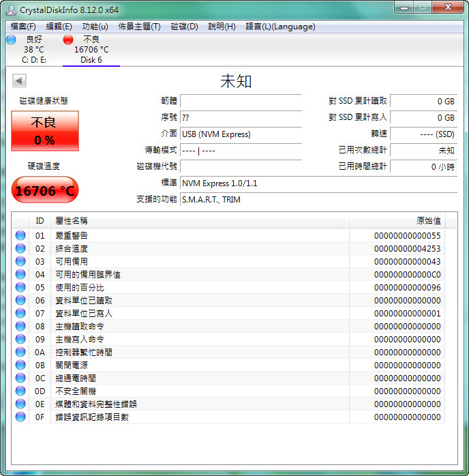This screenshot has width=469, height=476.
Task: Click status icon of row 0F 錯誤資訊記錄項目數
Action: [20, 417]
